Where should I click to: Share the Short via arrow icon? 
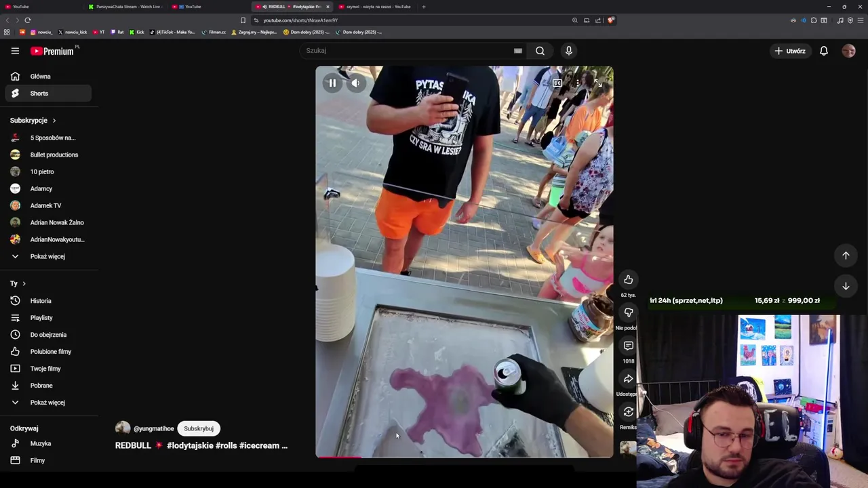pos(629,379)
